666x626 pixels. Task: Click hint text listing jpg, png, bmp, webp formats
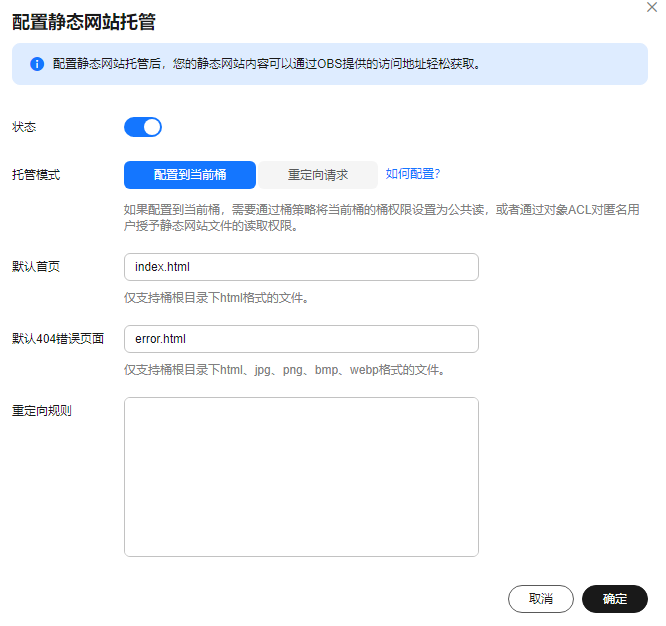click(x=285, y=370)
